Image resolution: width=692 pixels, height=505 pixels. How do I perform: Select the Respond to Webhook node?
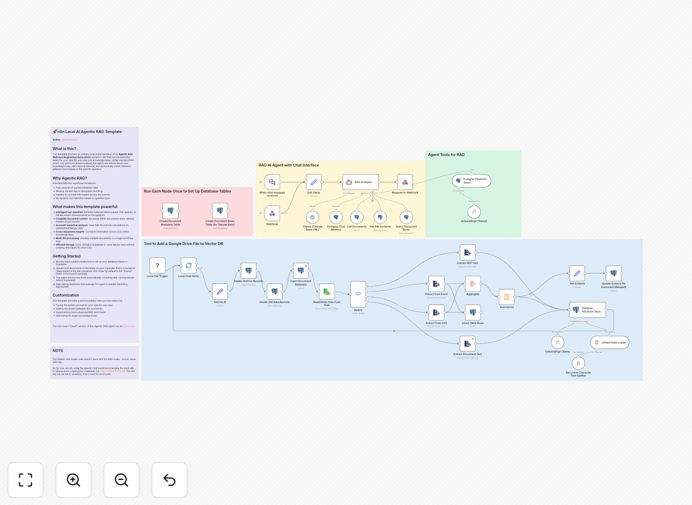pyautogui.click(x=405, y=182)
